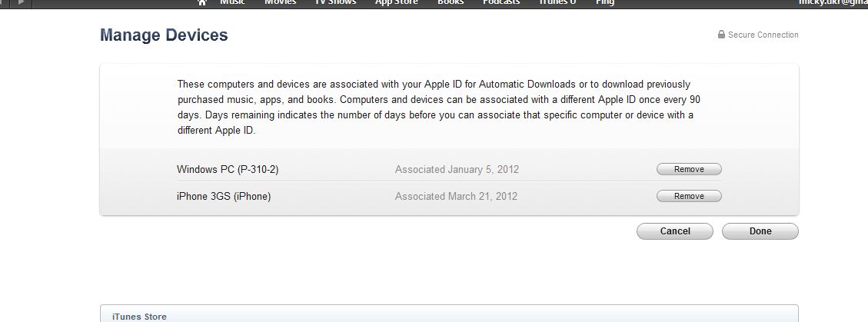This screenshot has width=868, height=322.
Task: Remove the iPhone 3GS device
Action: (x=689, y=196)
